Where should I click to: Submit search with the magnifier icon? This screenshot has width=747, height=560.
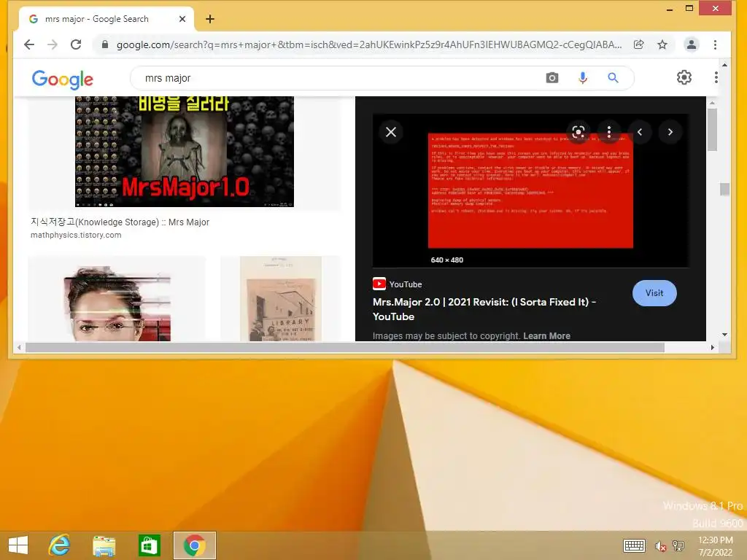tap(613, 77)
